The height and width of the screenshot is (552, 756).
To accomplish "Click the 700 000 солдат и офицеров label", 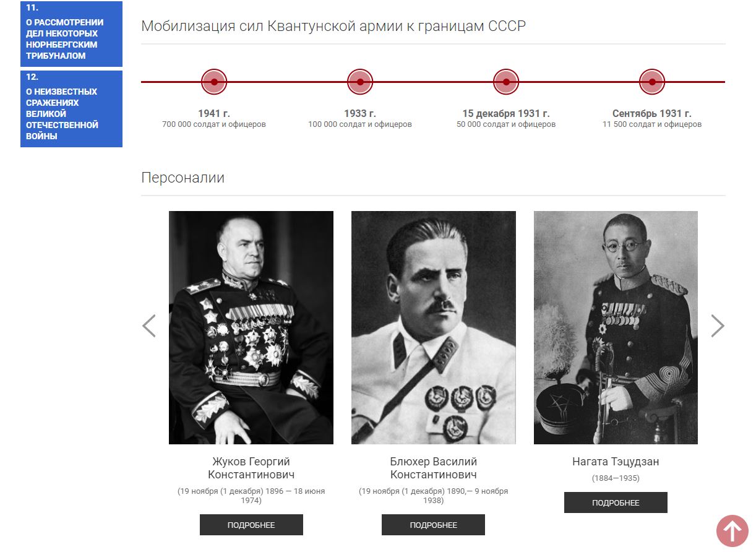I will [214, 124].
